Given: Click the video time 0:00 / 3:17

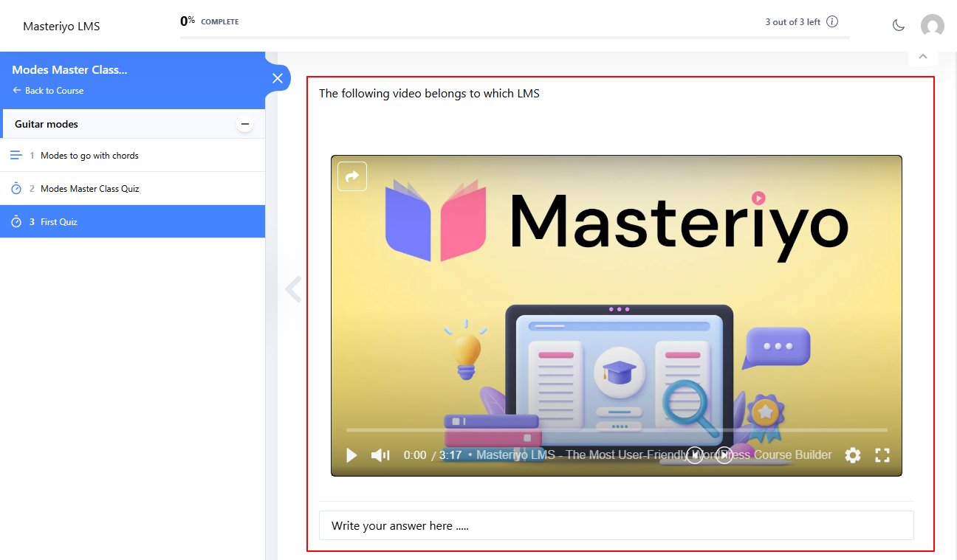Looking at the screenshot, I should point(433,455).
